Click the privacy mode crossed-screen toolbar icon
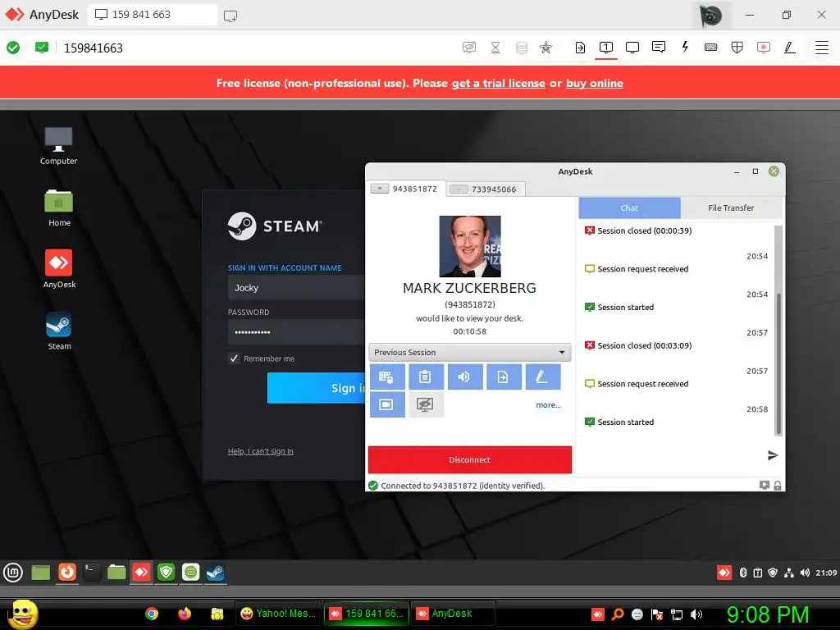 click(x=468, y=48)
